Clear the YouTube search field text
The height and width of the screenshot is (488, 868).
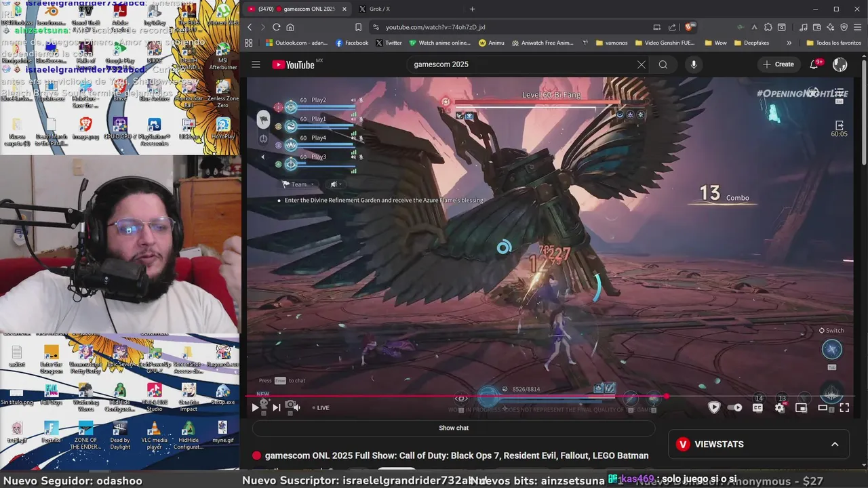click(642, 64)
